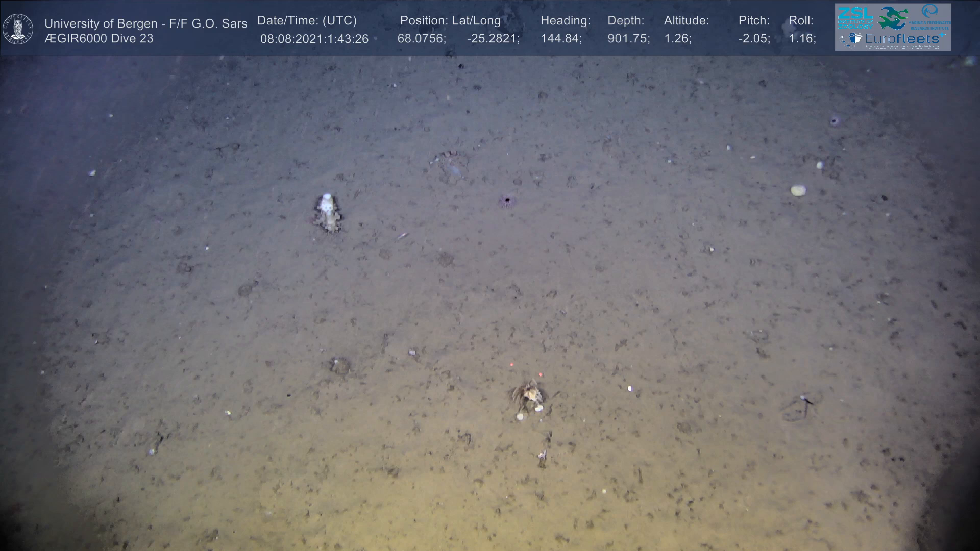Click the ÆGIR6000 Dive 23 text
Screen dimensions: 980x551
pos(99,39)
